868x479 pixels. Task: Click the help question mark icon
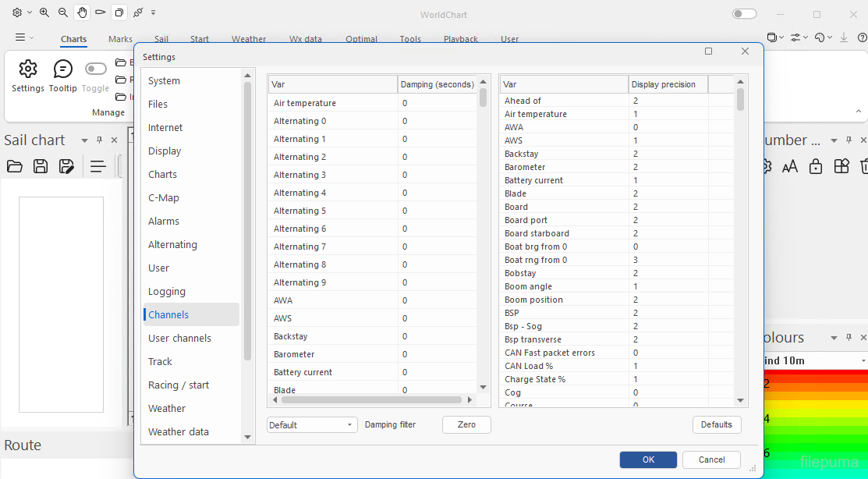click(862, 37)
